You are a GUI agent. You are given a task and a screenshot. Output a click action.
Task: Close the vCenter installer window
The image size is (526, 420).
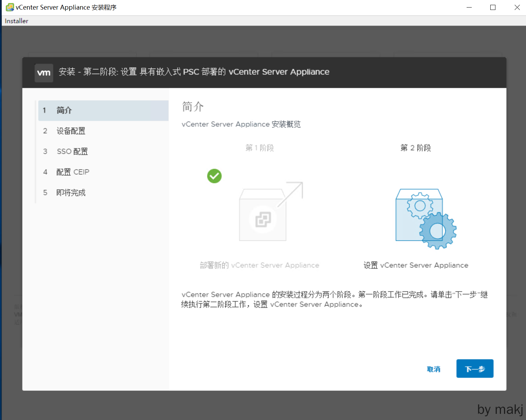517,8
